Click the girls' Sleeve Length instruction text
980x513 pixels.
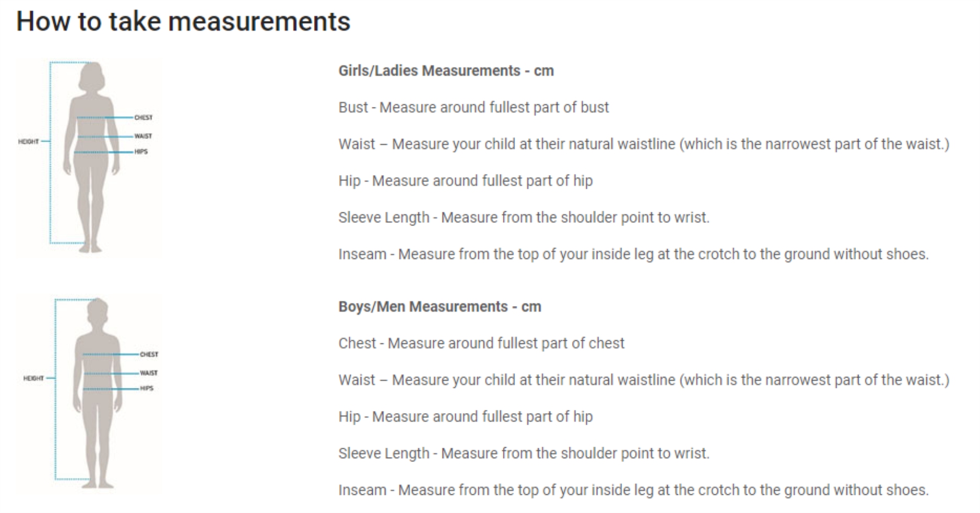pyautogui.click(x=524, y=218)
